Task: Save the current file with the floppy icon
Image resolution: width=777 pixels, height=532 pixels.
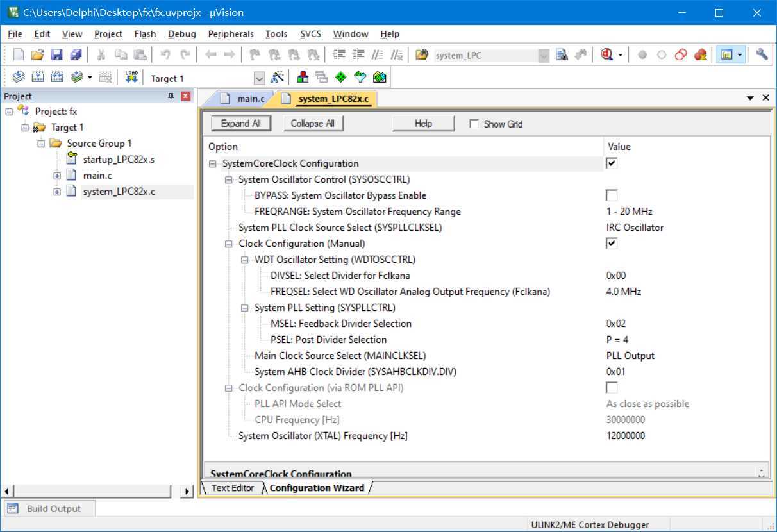Action: pyautogui.click(x=57, y=55)
